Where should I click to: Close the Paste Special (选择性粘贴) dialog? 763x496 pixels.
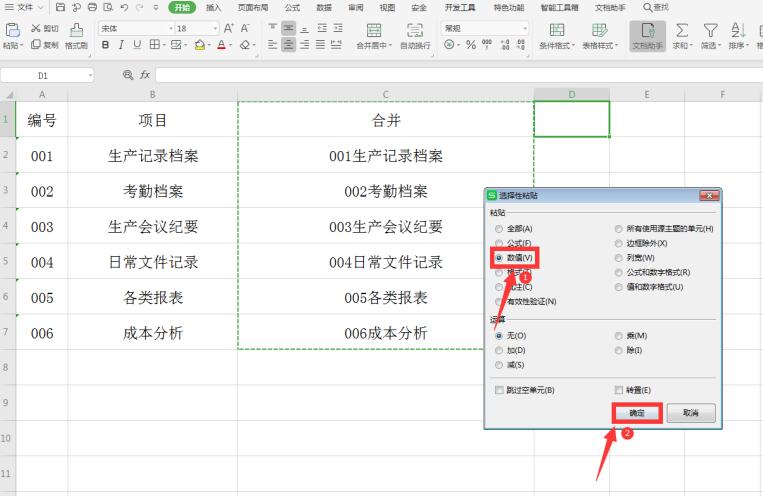coord(709,195)
